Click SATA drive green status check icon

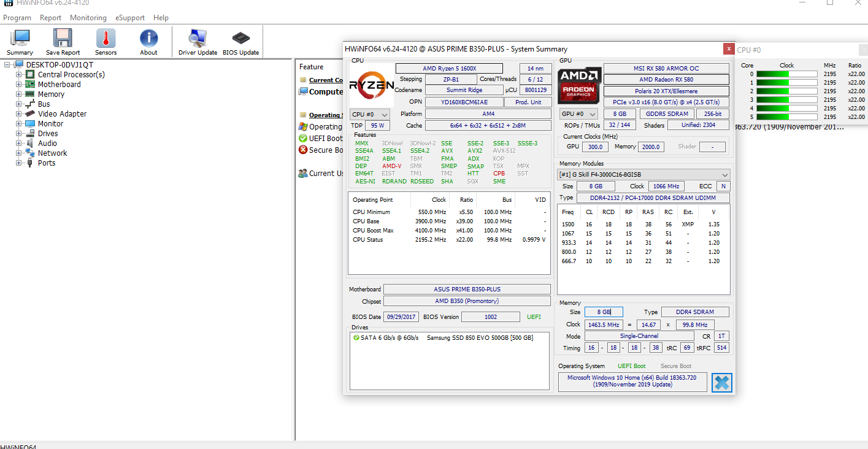tap(356, 338)
